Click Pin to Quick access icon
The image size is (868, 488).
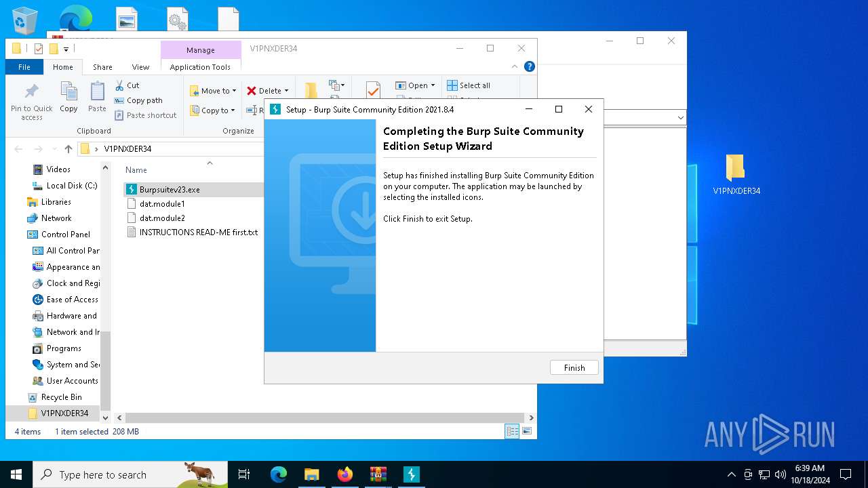pyautogui.click(x=31, y=102)
